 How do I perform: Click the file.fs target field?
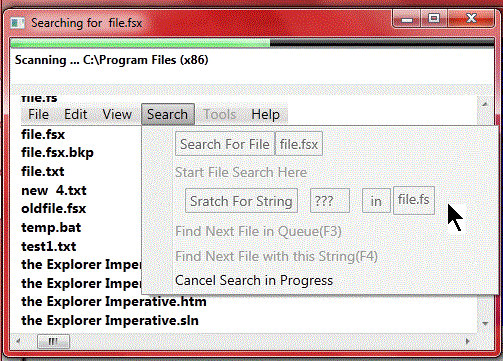[414, 200]
